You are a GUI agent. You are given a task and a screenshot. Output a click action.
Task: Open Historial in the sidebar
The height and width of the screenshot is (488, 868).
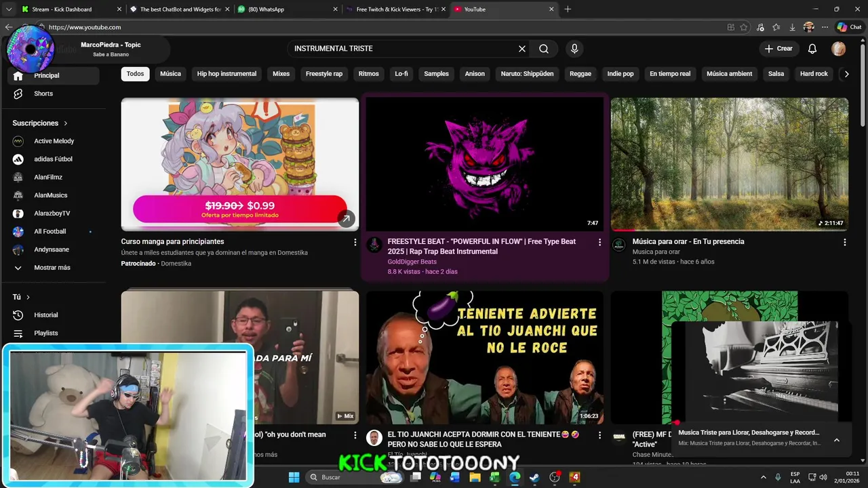(x=46, y=315)
